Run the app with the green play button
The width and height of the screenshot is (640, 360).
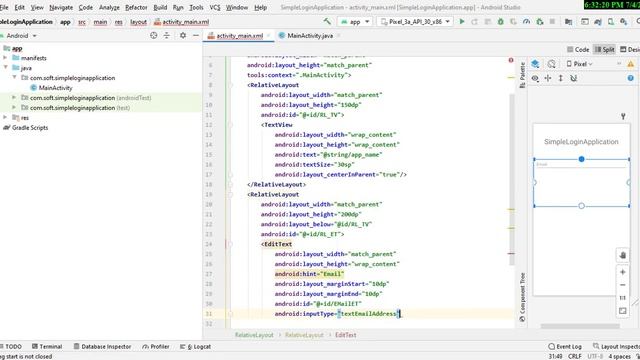click(462, 22)
